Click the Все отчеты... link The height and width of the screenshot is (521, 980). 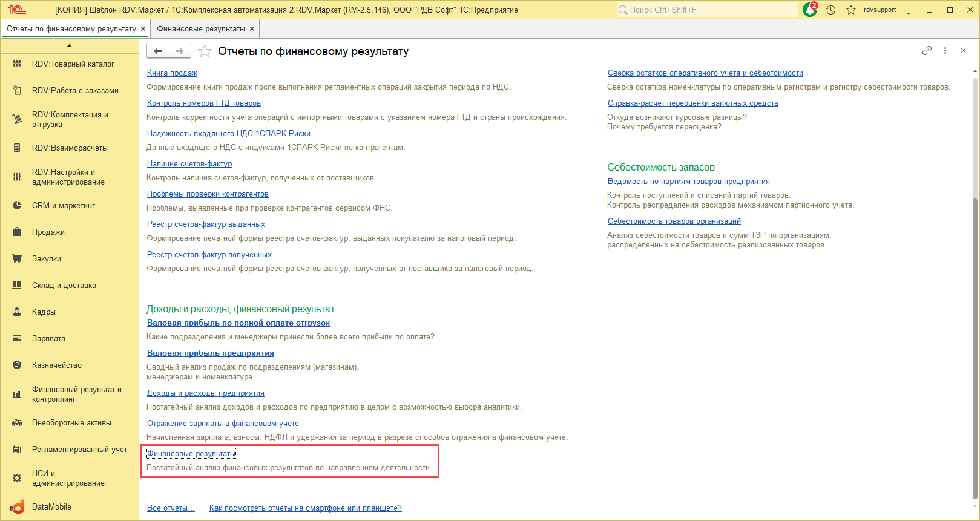point(171,508)
